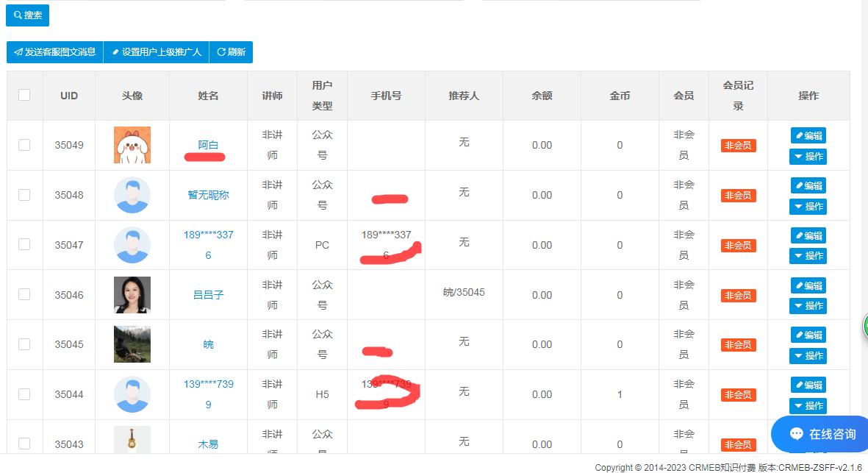This screenshot has height=473, width=868.
Task: Select the checkbox for UID 35047
Action: (x=24, y=244)
